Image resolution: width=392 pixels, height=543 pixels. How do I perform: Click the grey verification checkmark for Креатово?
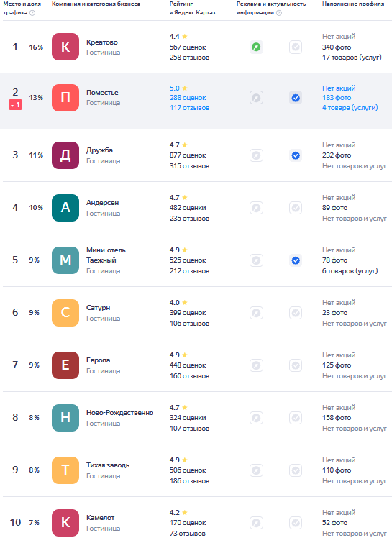click(x=296, y=47)
